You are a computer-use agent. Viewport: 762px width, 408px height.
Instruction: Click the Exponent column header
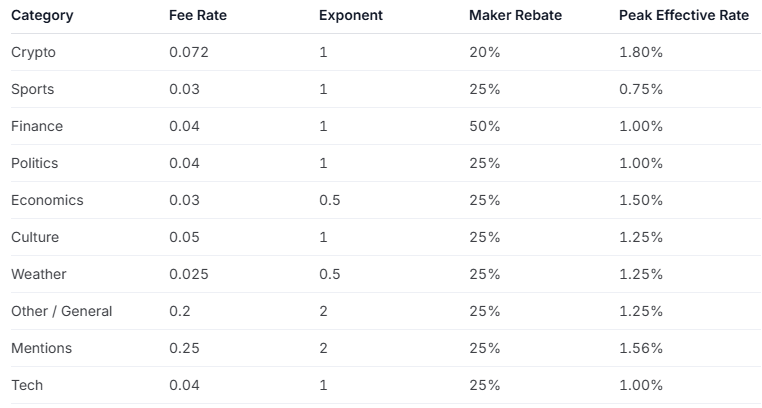[x=351, y=16]
